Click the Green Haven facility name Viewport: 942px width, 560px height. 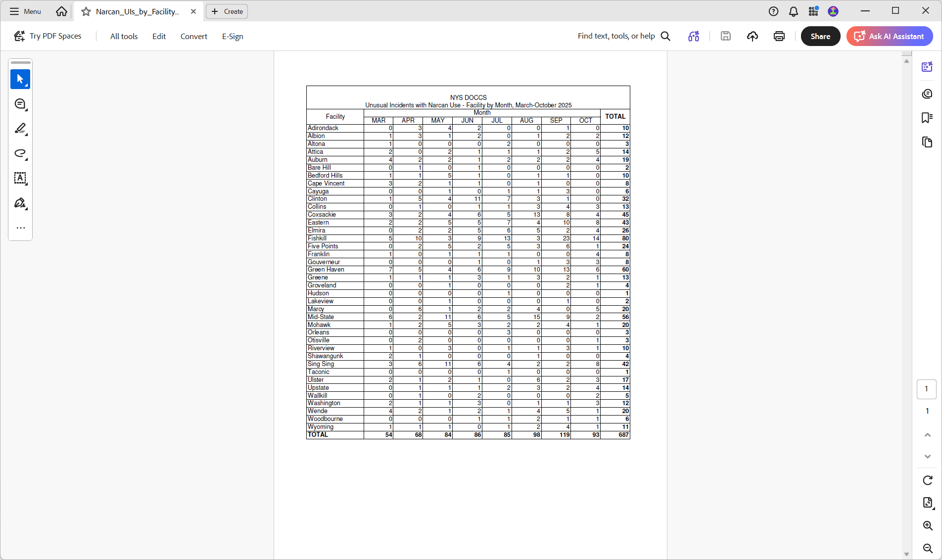[x=326, y=270]
